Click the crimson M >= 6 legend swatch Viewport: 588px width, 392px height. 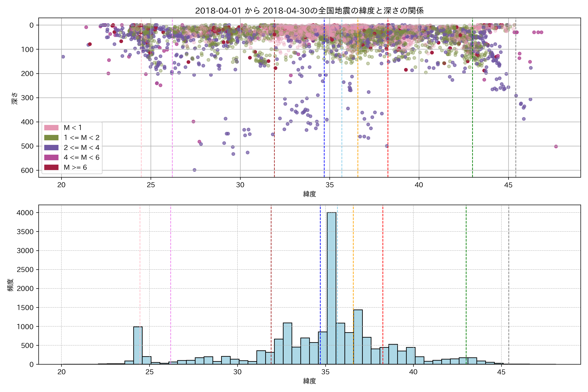(51, 167)
